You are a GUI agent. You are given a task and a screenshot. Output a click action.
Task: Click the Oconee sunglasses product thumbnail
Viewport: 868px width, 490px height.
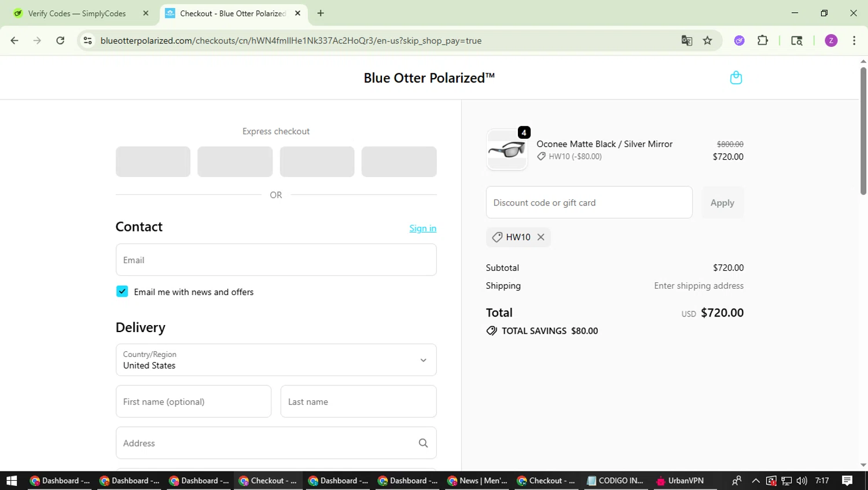click(507, 150)
